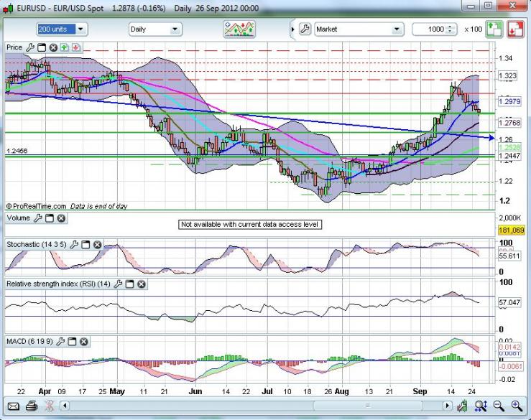Viewport: 531px width, 420px height.
Task: Click the Price panel label
Action: (14, 47)
